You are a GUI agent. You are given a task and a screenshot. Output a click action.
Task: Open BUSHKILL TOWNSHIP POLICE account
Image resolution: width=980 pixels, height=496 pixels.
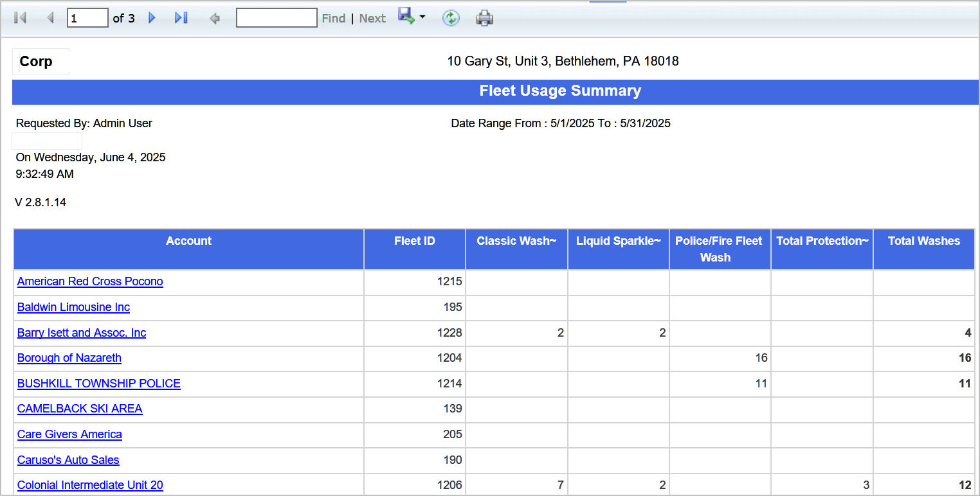click(99, 384)
